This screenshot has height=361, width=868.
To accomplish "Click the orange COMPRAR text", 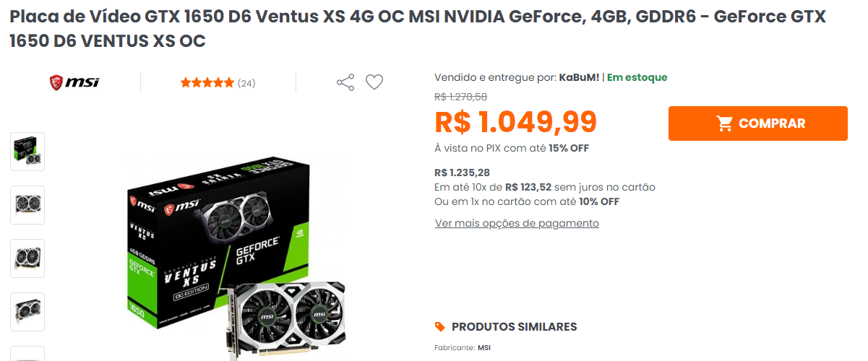I will 772,123.
